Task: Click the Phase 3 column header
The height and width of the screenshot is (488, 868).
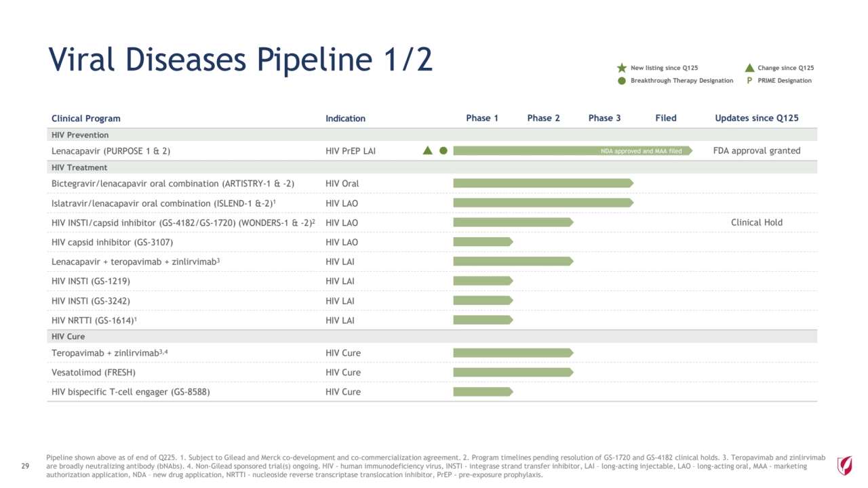Action: 605,118
